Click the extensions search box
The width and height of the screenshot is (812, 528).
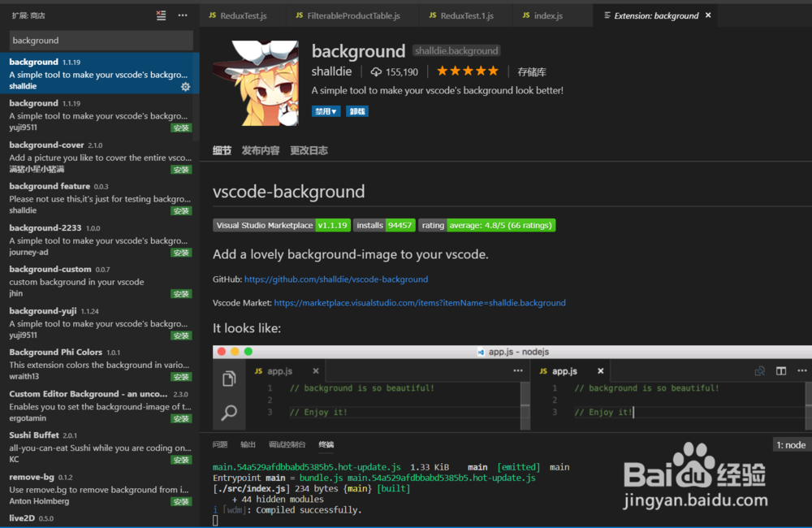101,41
